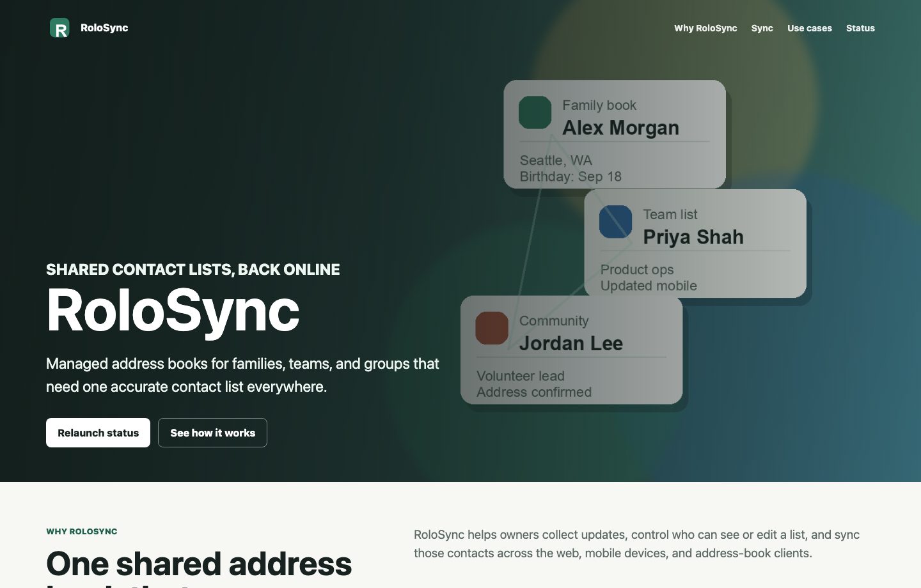
Task: Click the large RoloSync hero heading
Action: (x=173, y=311)
